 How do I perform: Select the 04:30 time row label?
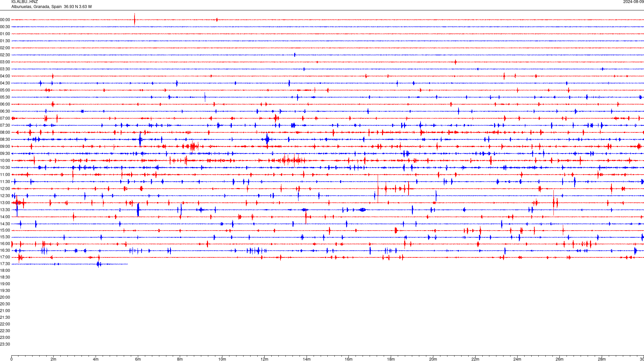(x=5, y=83)
